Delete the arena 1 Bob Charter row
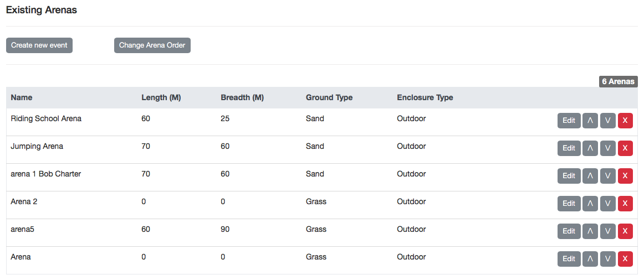 point(625,176)
